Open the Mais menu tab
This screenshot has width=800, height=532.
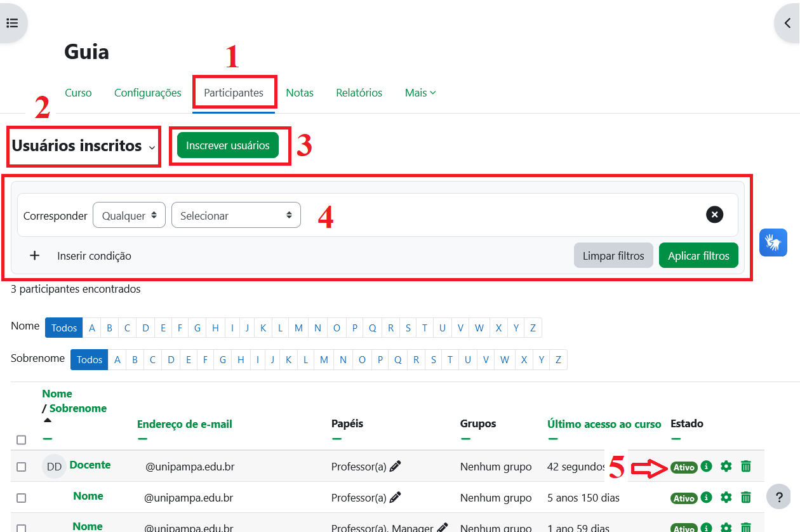coord(420,93)
